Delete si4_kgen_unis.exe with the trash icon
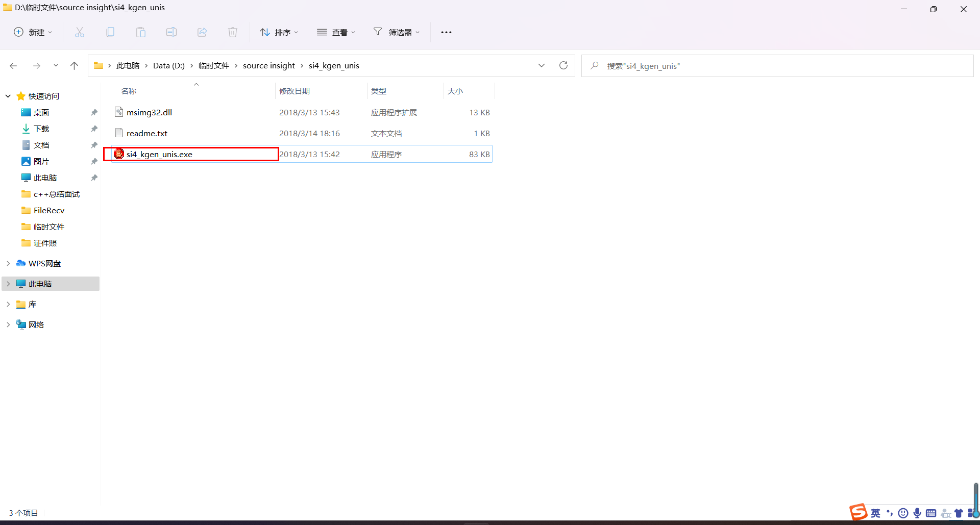This screenshot has width=980, height=525. 233,32
